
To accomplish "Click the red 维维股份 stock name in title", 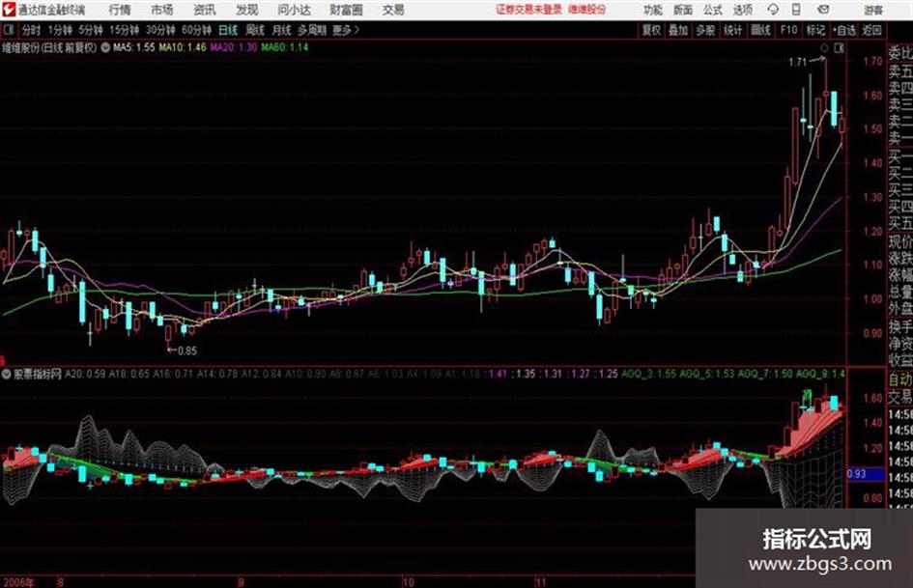I will point(587,10).
